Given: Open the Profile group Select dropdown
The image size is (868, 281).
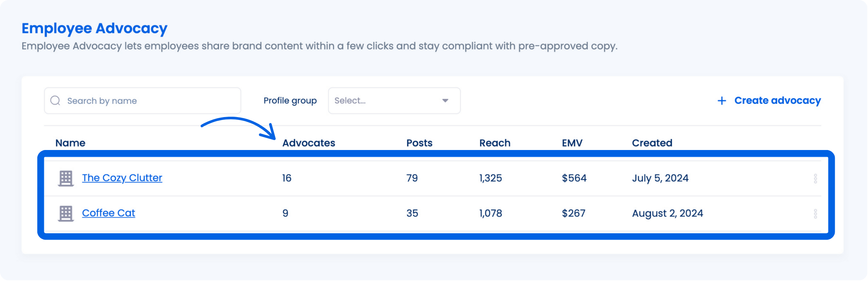Looking at the screenshot, I should click(394, 101).
